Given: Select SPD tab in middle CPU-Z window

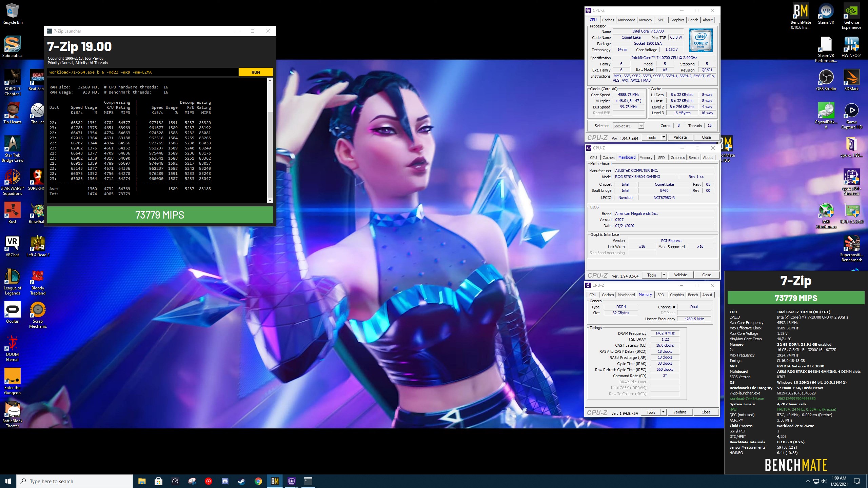Looking at the screenshot, I should click(661, 158).
